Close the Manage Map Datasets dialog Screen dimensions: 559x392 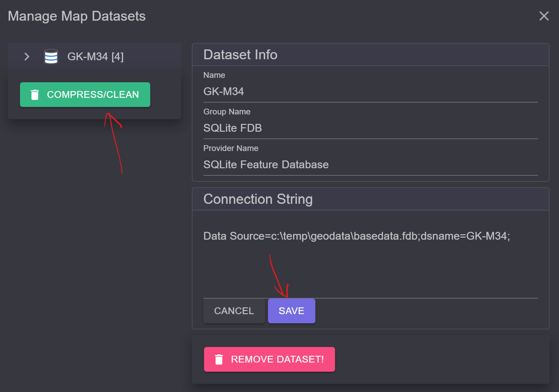544,16
